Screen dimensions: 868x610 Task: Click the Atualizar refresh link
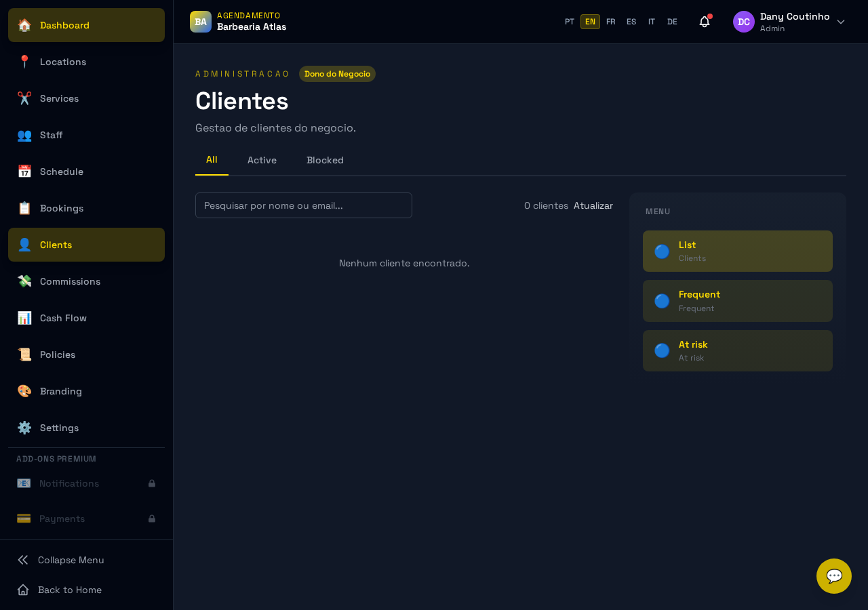[x=593, y=205]
